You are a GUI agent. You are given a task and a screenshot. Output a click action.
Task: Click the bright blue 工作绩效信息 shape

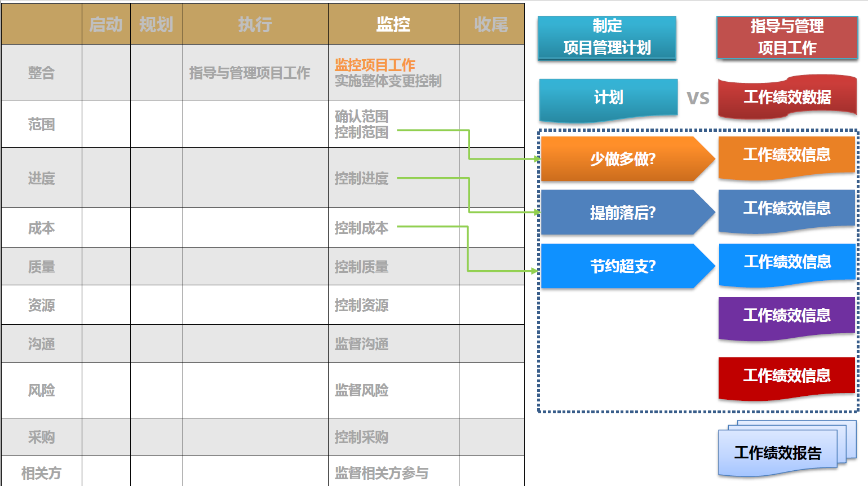pyautogui.click(x=787, y=264)
